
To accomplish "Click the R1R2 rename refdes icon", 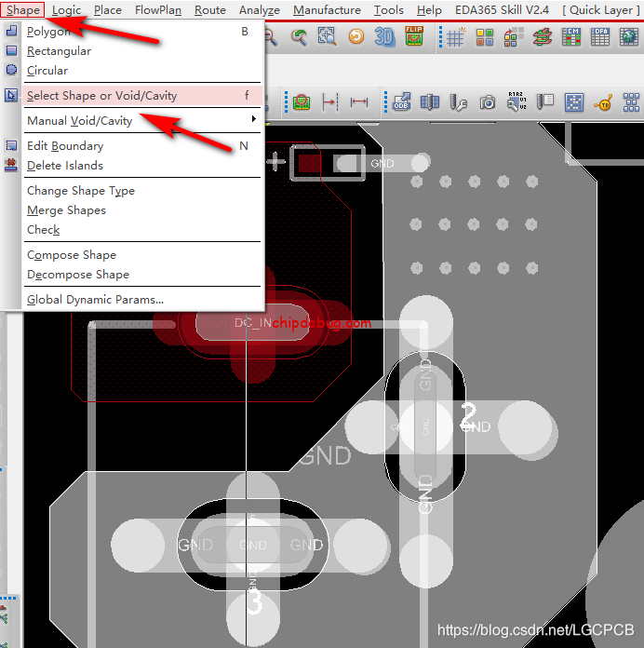I will [x=516, y=102].
